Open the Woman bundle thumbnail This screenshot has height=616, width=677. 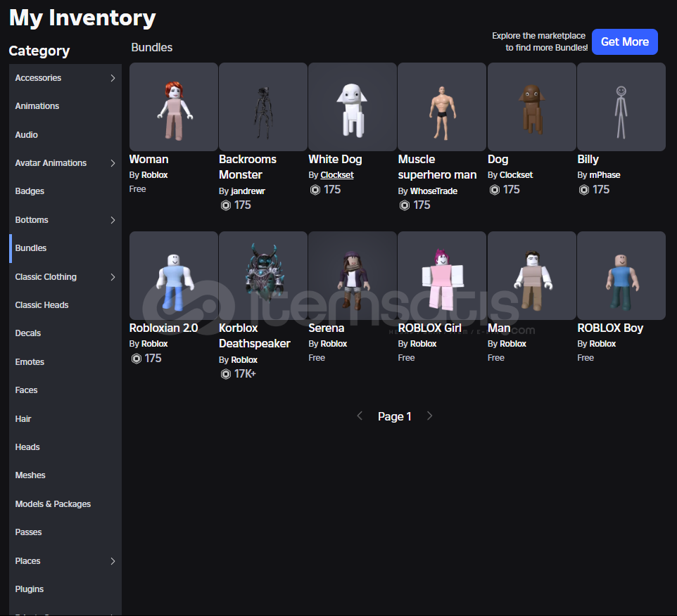tap(174, 107)
